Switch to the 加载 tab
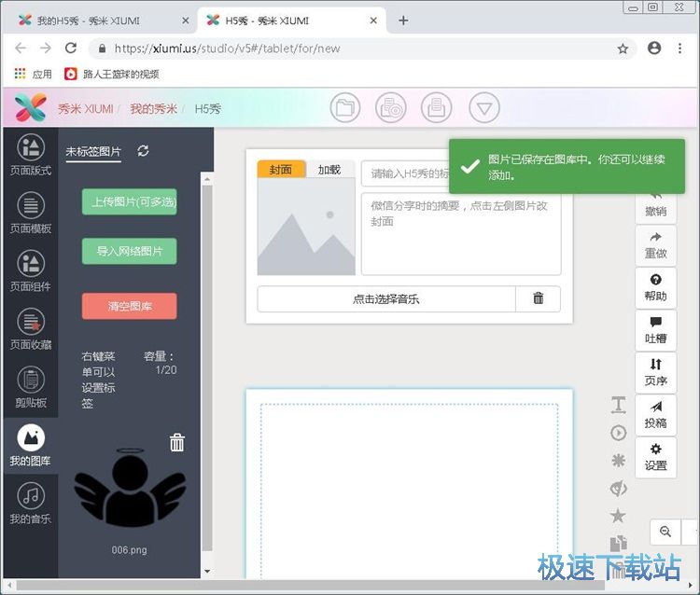700x595 pixels. (x=329, y=170)
